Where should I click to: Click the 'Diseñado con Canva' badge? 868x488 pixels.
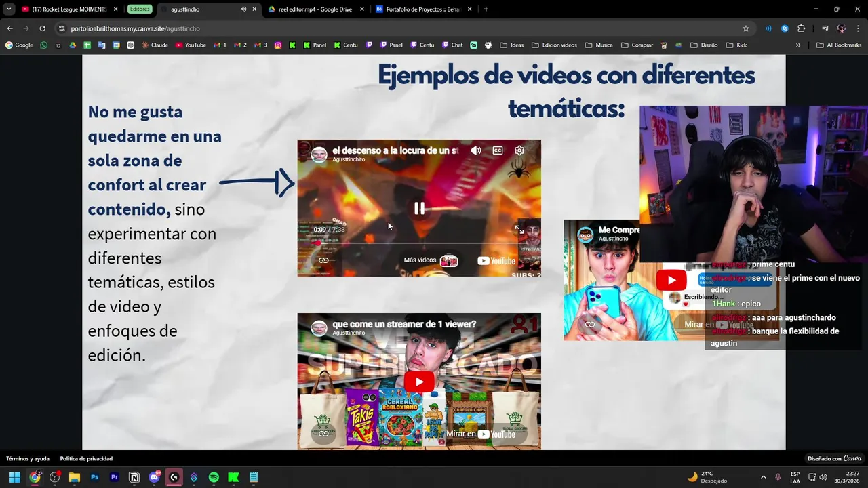click(x=835, y=459)
